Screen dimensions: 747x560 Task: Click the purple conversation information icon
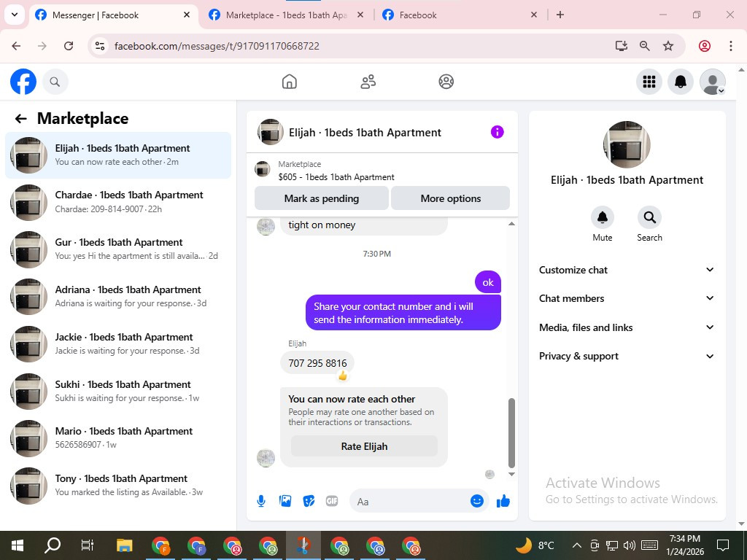point(497,132)
